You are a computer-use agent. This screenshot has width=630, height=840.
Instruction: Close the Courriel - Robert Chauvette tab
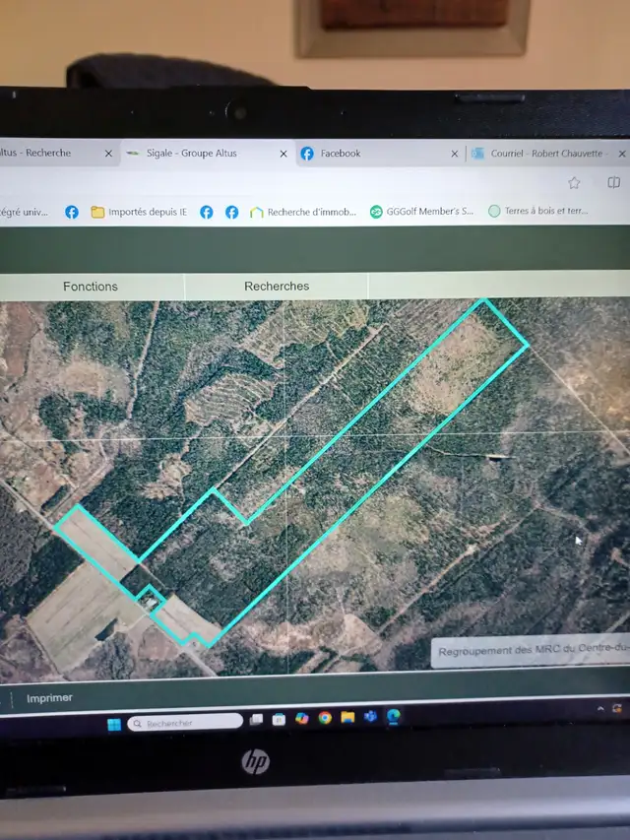pyautogui.click(x=622, y=154)
